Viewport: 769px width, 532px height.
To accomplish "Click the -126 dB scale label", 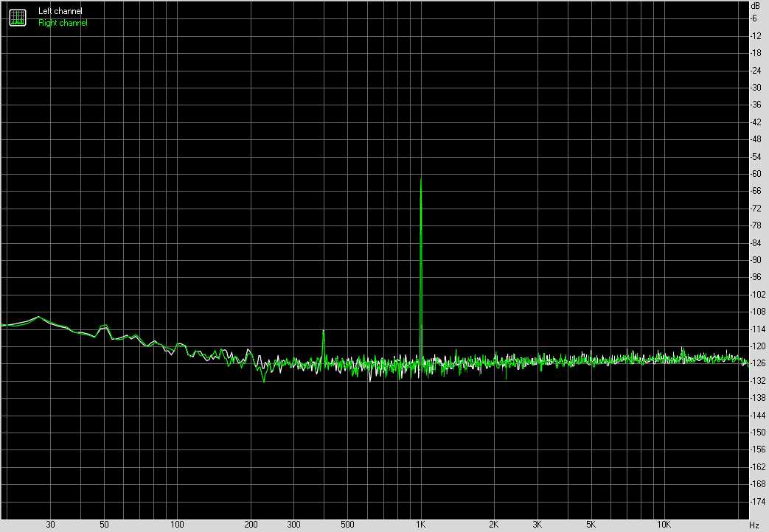I will click(758, 363).
